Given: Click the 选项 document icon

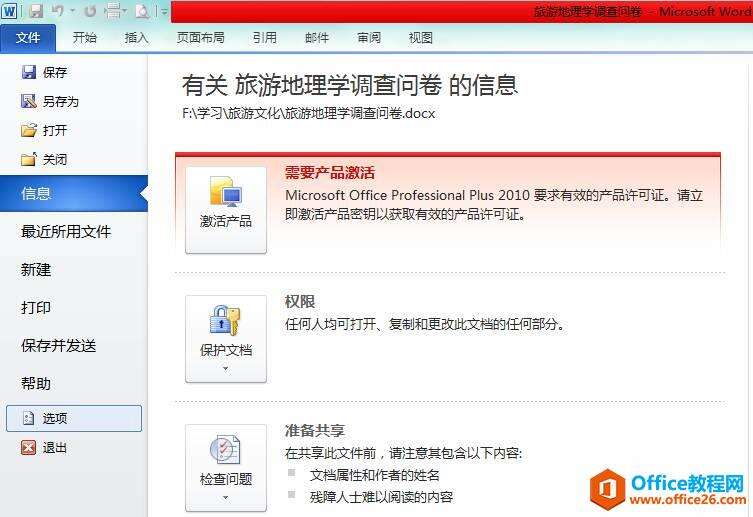Looking at the screenshot, I should pyautogui.click(x=29, y=418).
